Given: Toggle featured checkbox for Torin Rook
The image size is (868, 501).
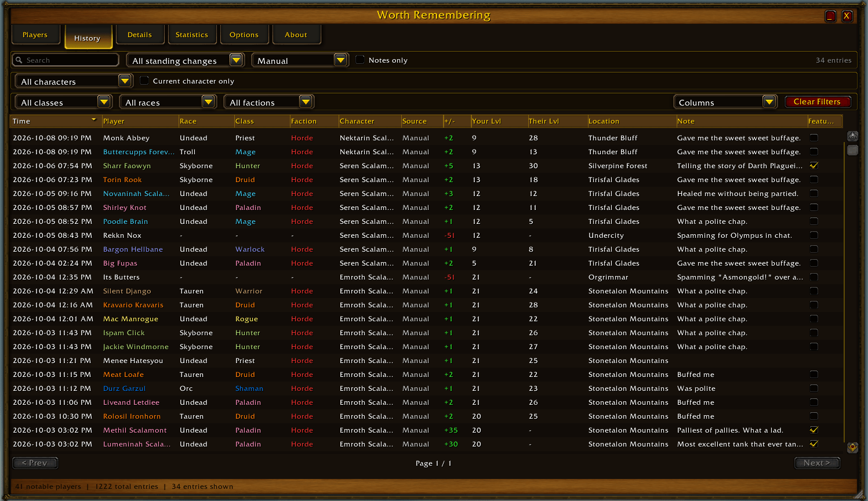Looking at the screenshot, I should coord(813,179).
